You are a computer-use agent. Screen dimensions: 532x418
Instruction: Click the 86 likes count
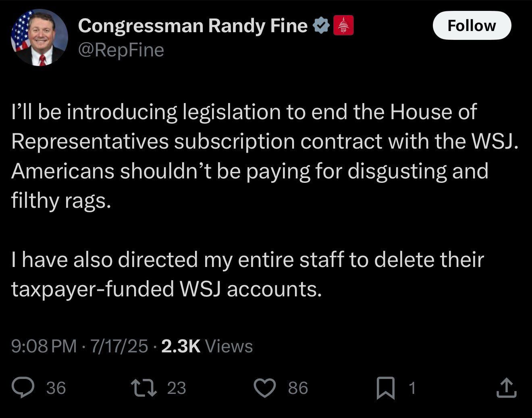click(x=298, y=388)
